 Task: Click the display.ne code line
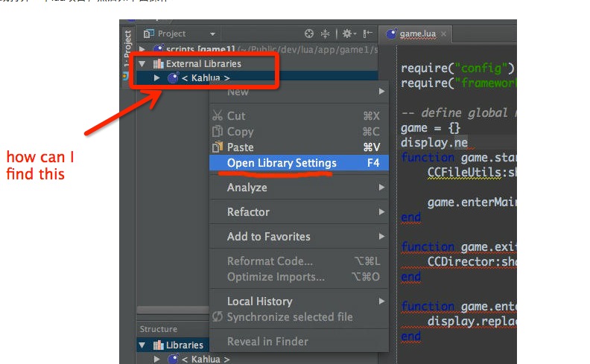pyautogui.click(x=434, y=142)
